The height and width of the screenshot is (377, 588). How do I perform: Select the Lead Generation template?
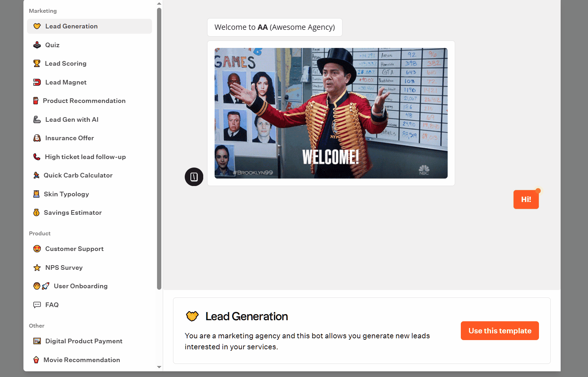pos(90,26)
